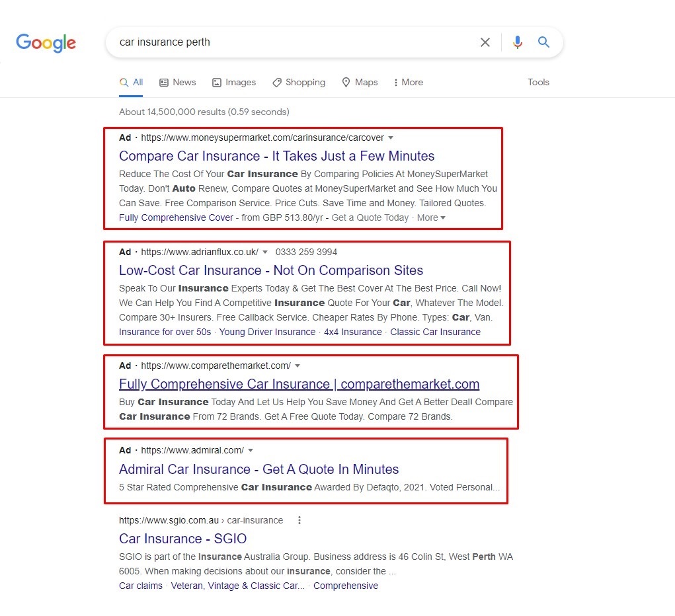Open the 4x4 Insurance sitelink

coord(353,332)
